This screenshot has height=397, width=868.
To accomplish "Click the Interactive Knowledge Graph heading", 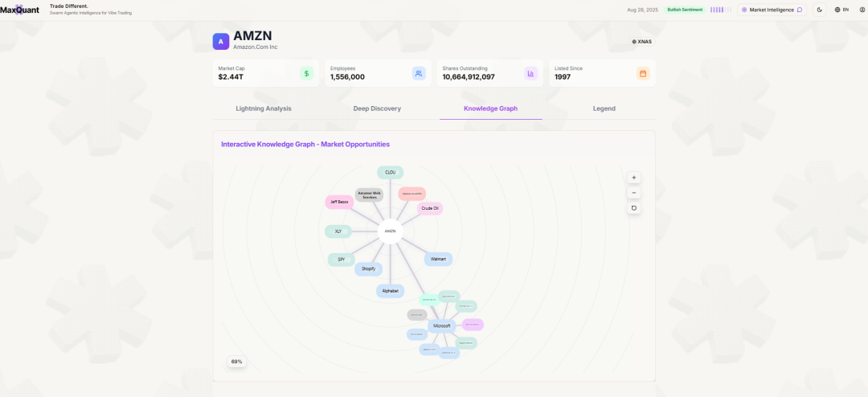I will (x=305, y=144).
